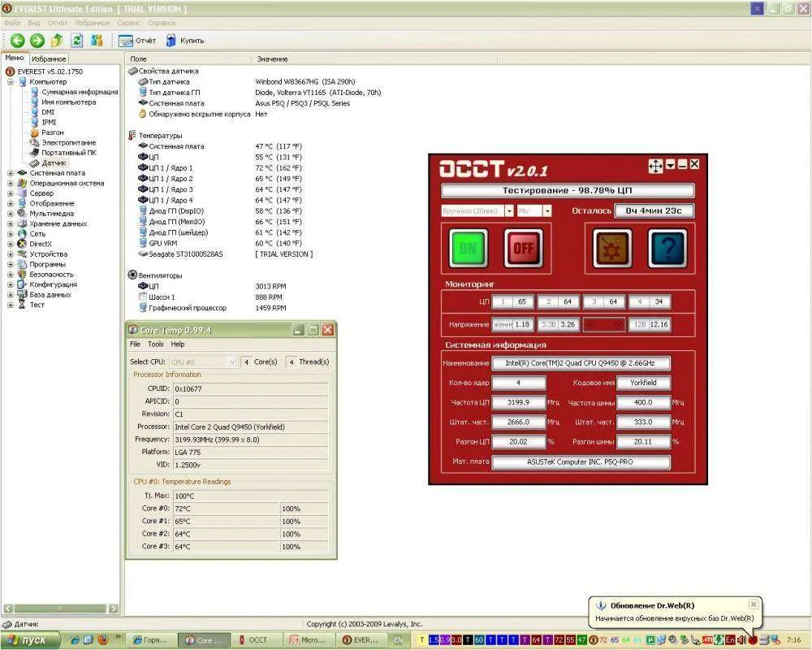Open the Select CPU dropdown in Core Temp
Screen dimensions: 812x650
click(232, 362)
